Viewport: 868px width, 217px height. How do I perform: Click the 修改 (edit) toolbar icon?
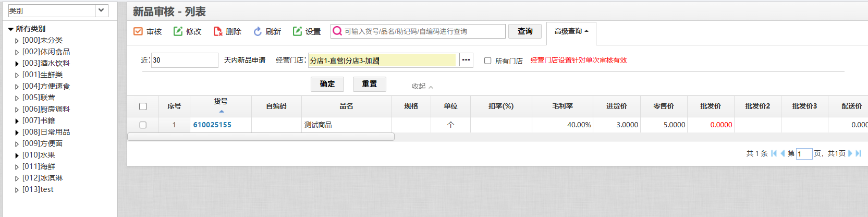[x=178, y=31]
